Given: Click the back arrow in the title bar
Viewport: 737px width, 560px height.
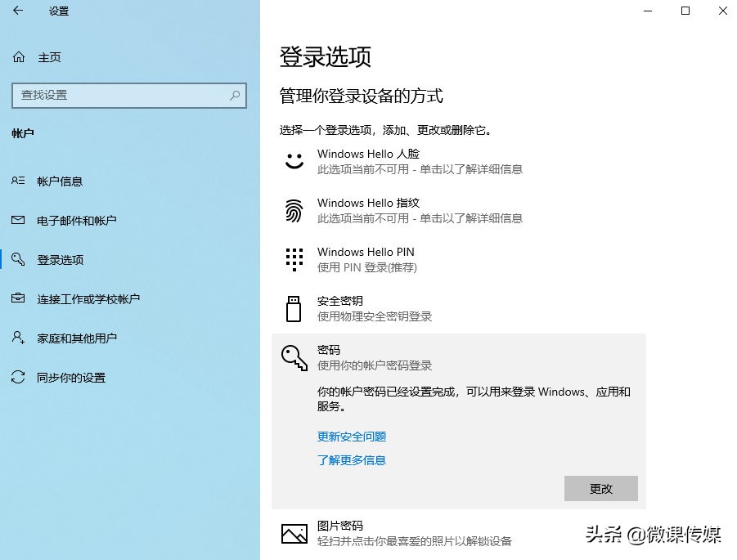Looking at the screenshot, I should [x=18, y=11].
